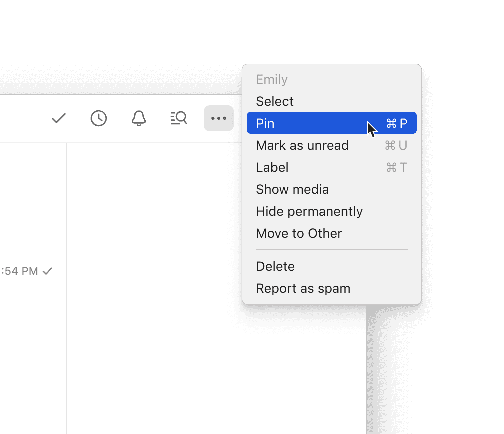The image size is (504, 434).
Task: Choose Report as spam
Action: click(x=303, y=288)
